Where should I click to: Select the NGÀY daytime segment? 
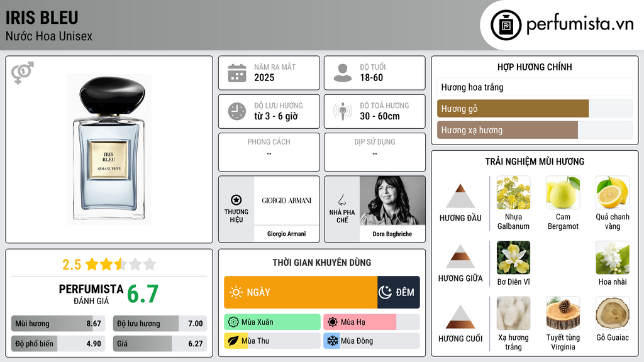[x=301, y=292]
